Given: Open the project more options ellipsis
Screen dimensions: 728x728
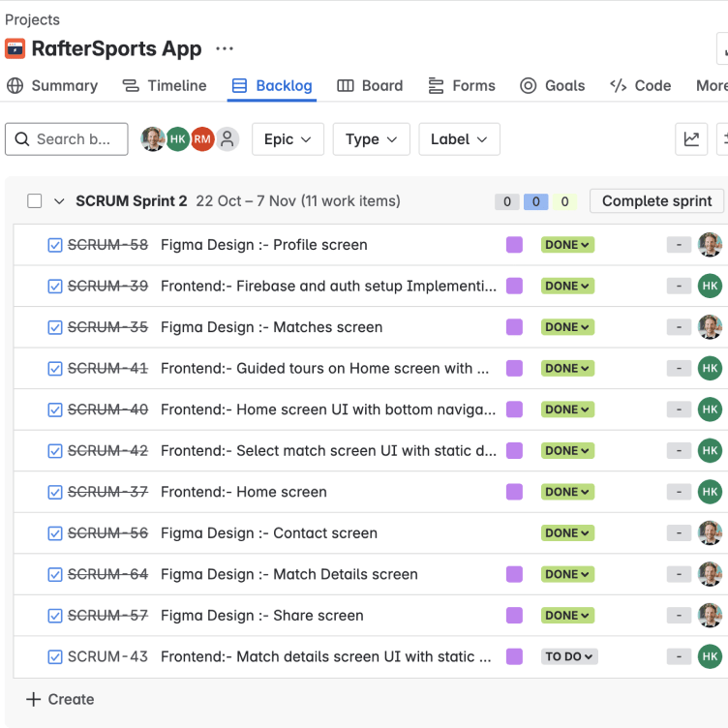Looking at the screenshot, I should tap(225, 48).
